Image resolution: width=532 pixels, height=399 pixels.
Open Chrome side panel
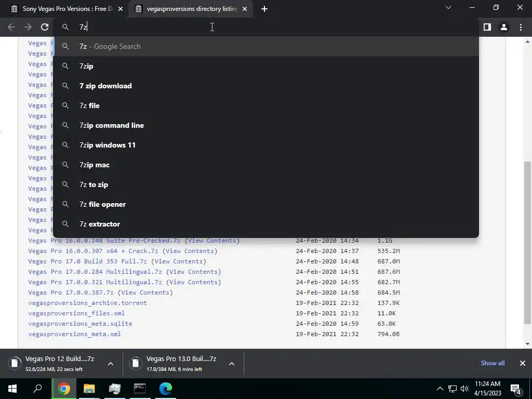point(487,27)
